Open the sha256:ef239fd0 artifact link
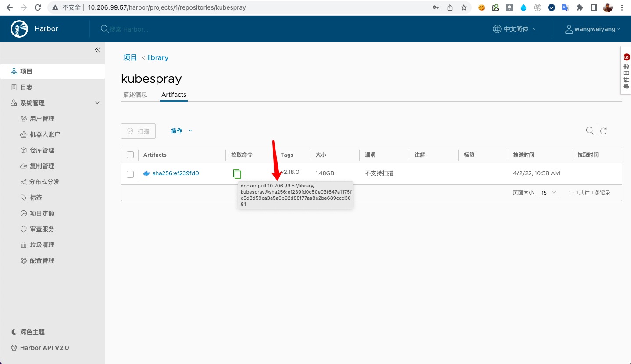 [175, 173]
